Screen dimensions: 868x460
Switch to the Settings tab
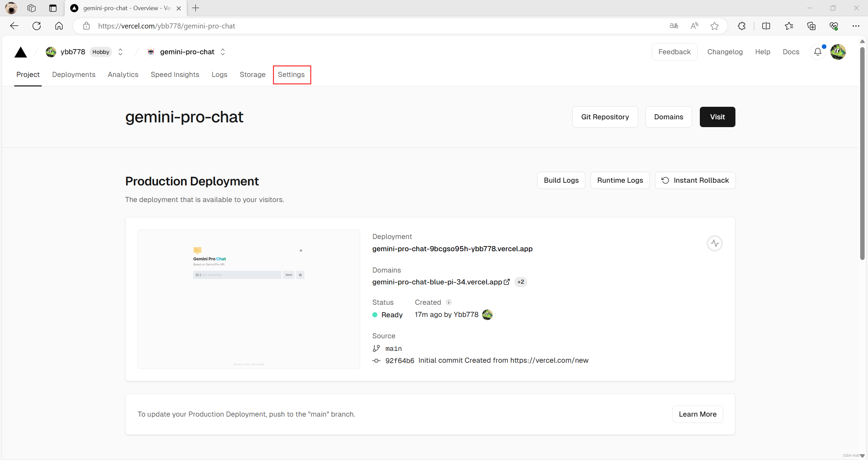291,75
